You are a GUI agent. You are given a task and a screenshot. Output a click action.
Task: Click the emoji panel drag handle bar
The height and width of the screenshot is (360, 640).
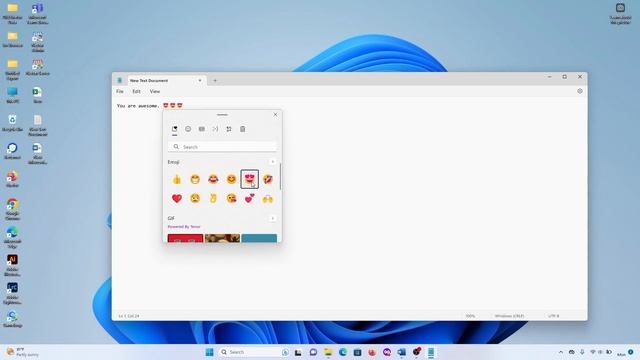[222, 115]
